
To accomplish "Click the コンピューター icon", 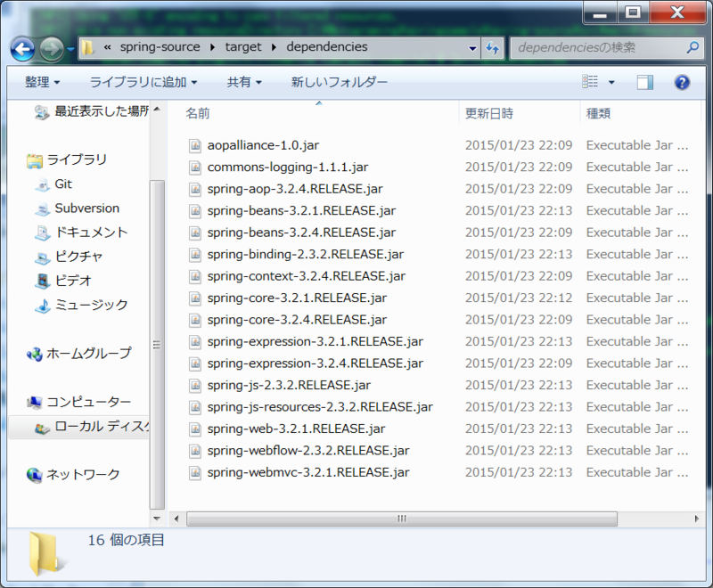I will coord(35,402).
